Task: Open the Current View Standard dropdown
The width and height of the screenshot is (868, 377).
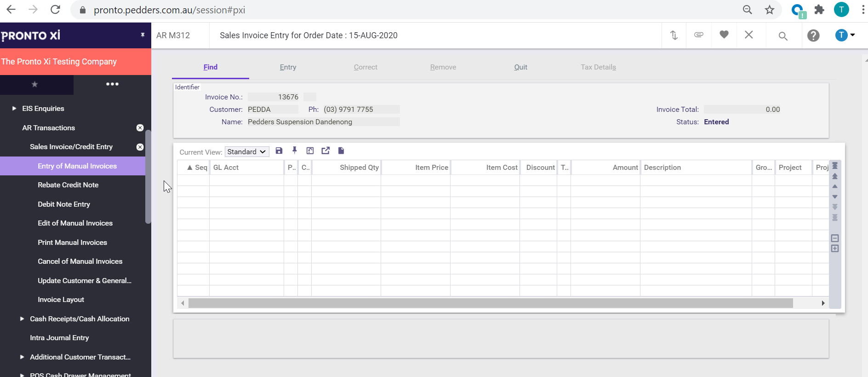Action: (x=247, y=152)
